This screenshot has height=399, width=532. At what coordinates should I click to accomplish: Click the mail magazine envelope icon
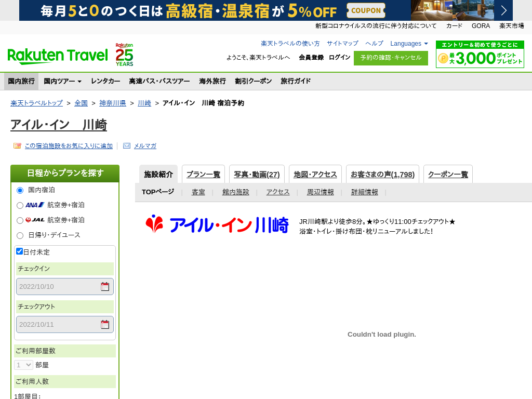coord(127,146)
